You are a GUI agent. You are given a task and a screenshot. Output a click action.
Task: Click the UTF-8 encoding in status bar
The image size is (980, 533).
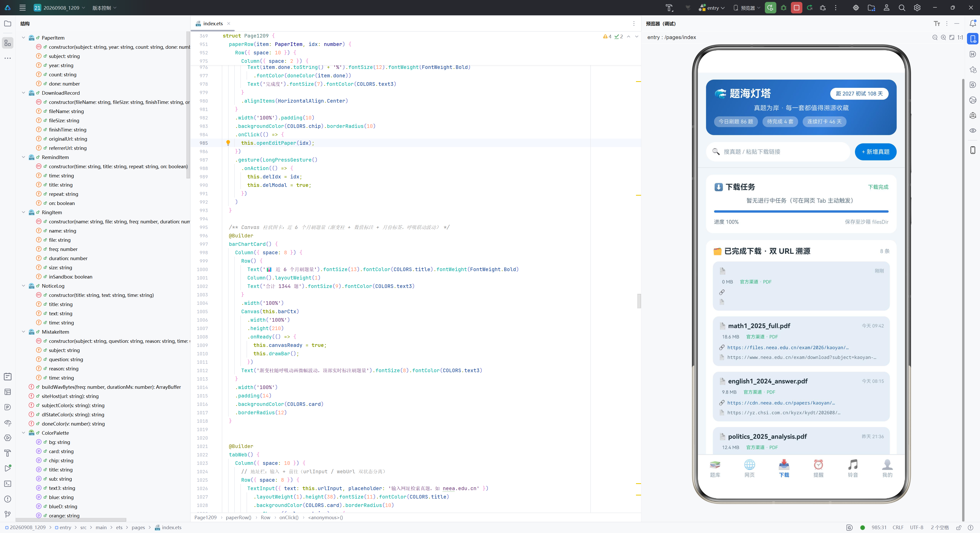click(x=916, y=527)
